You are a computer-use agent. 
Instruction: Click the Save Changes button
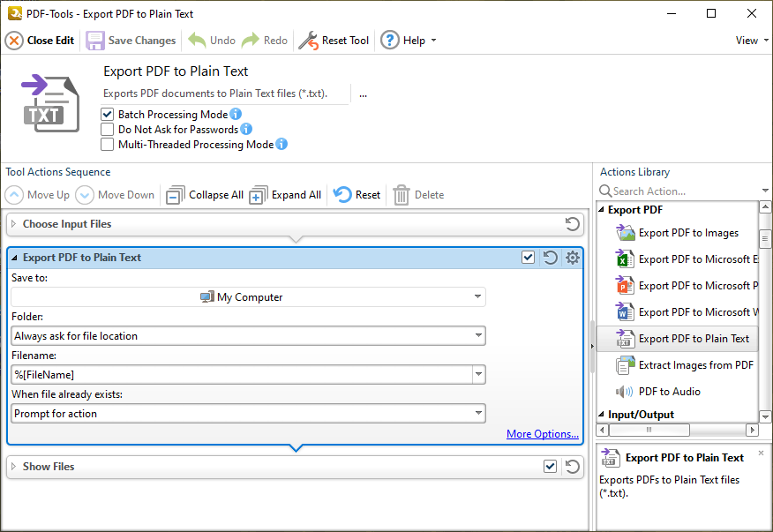pos(131,40)
